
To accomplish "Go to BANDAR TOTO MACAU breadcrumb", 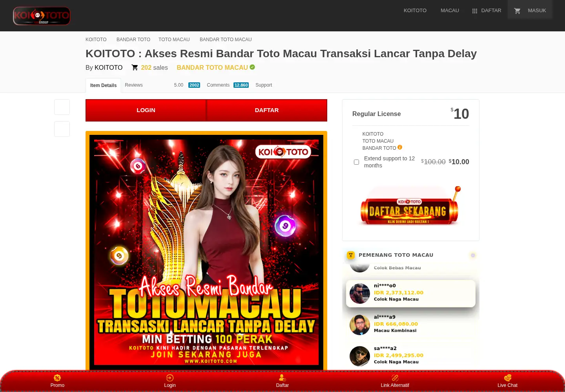I will pos(226,40).
